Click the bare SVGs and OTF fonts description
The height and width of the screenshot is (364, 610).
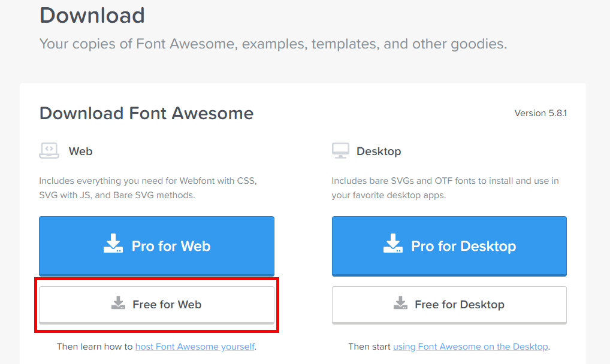tap(445, 187)
